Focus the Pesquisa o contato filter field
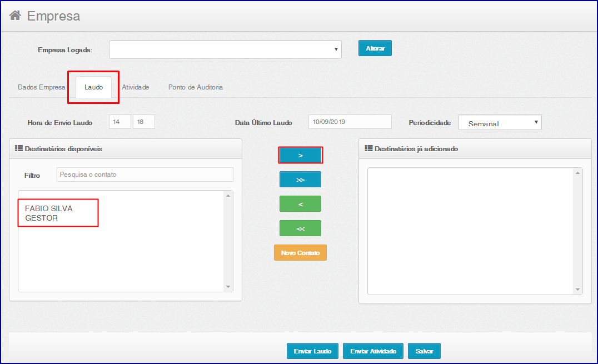 (145, 174)
